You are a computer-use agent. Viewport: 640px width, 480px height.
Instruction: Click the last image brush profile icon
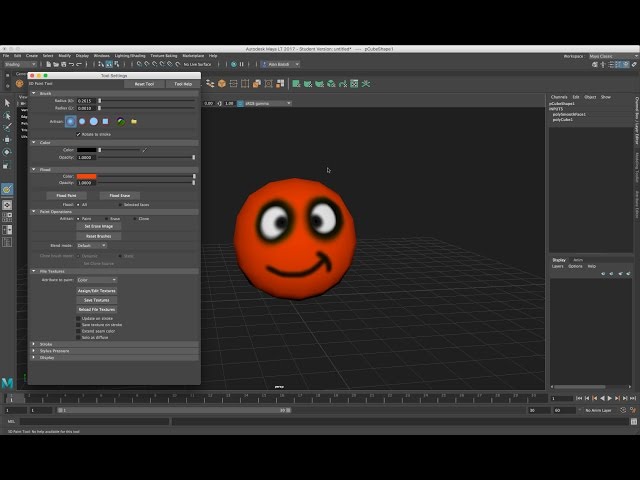(x=121, y=121)
